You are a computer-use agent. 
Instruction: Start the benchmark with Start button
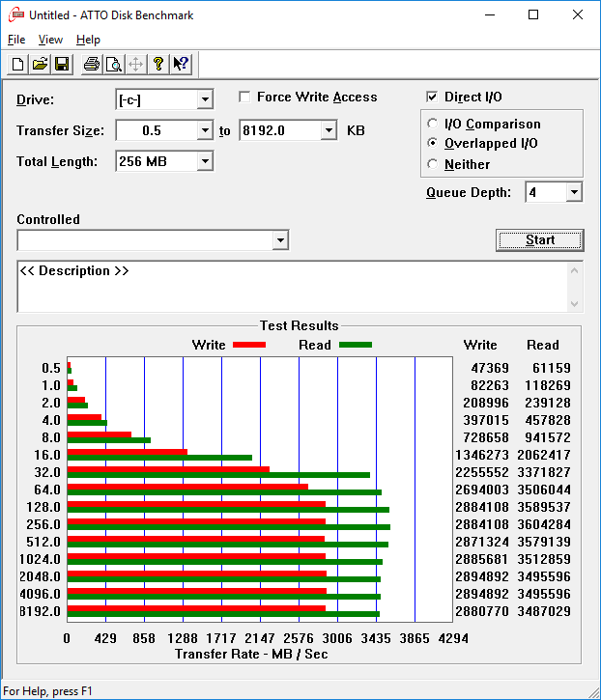(x=540, y=240)
